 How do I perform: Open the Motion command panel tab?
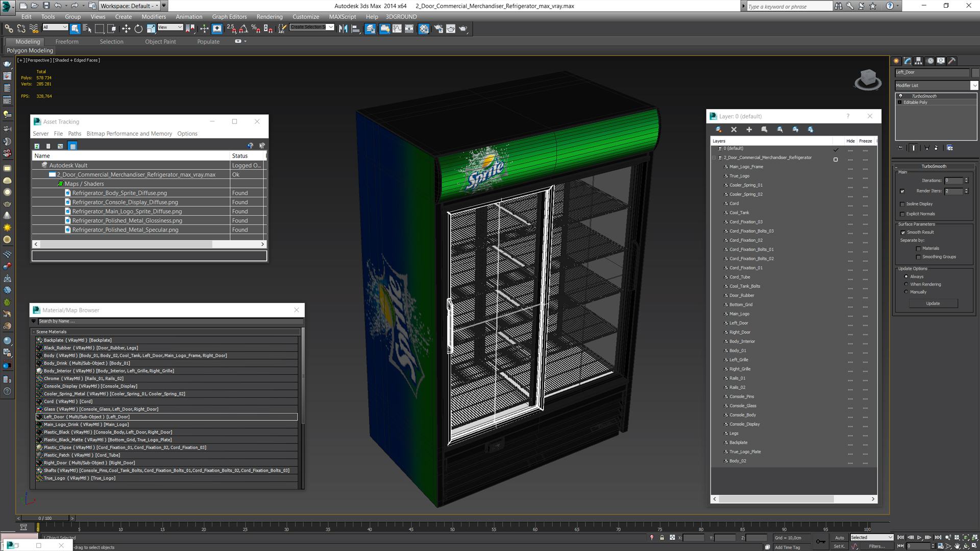point(930,61)
